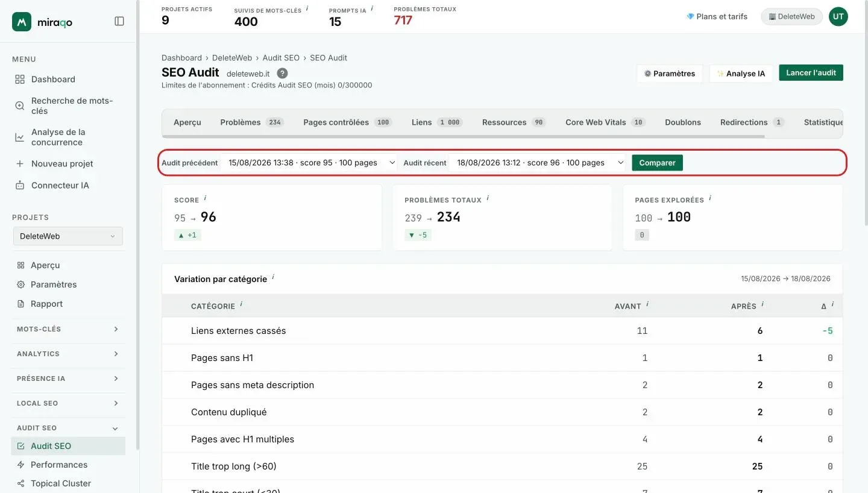Click the miraqo logo icon
868x493 pixels.
tap(22, 22)
